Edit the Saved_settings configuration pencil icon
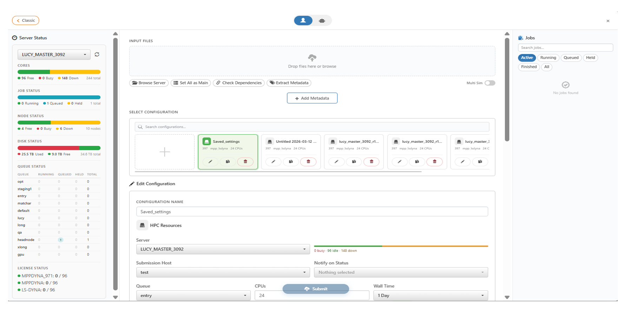This screenshot has width=644, height=310. (x=210, y=162)
